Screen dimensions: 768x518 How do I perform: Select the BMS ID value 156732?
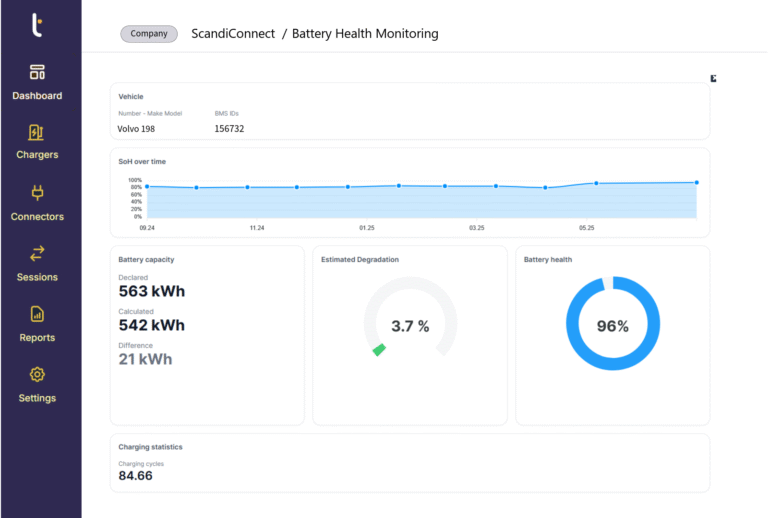pos(229,129)
